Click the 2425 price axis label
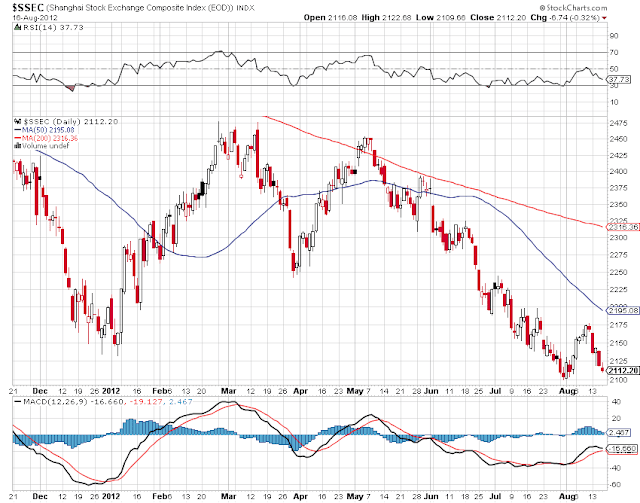Screen dimensions: 640x503 [x=618, y=156]
